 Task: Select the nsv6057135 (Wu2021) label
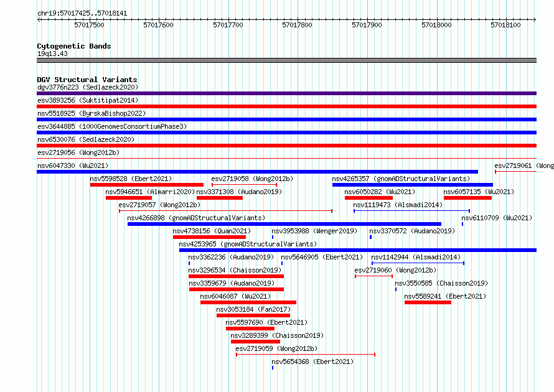[x=479, y=192]
